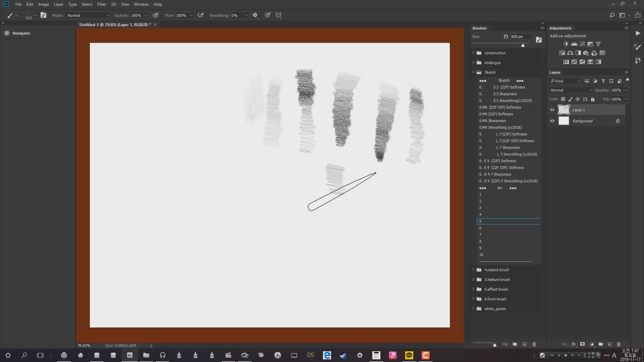The image size is (644, 362).
Task: Open the blend Mode dropdown
Action: click(x=570, y=90)
